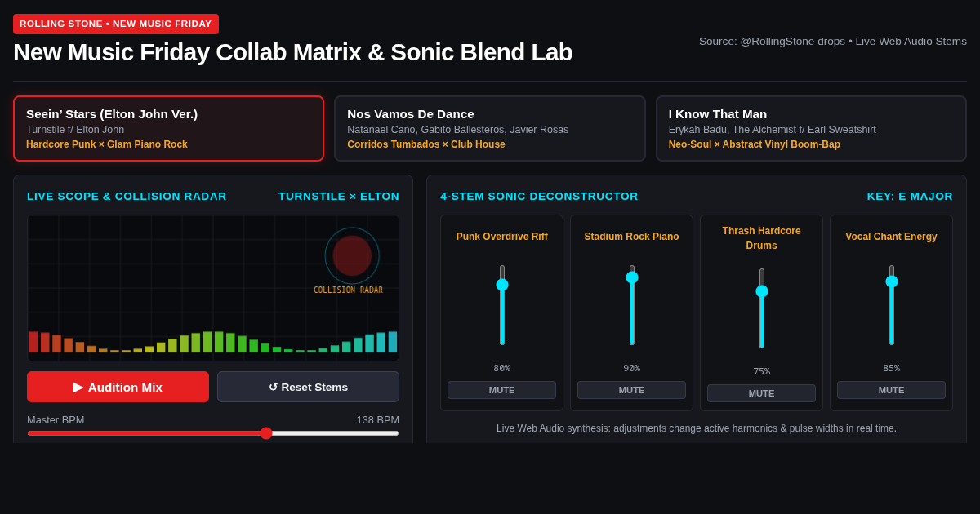
Task: Click the Reset Stems button
Action: [308, 387]
